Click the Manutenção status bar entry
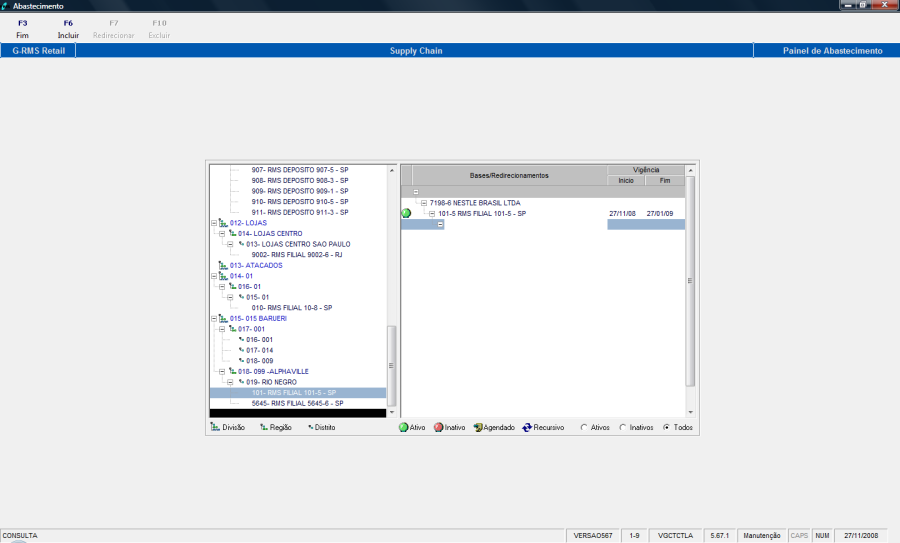Screen dimensions: 900x543 click(762, 536)
